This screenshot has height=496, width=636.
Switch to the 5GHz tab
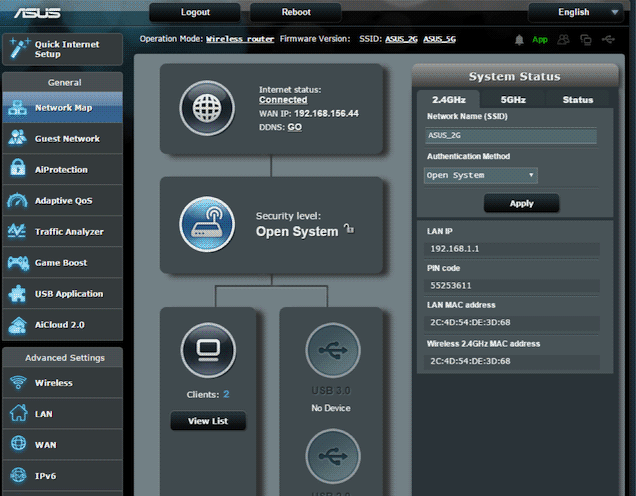pos(513,100)
